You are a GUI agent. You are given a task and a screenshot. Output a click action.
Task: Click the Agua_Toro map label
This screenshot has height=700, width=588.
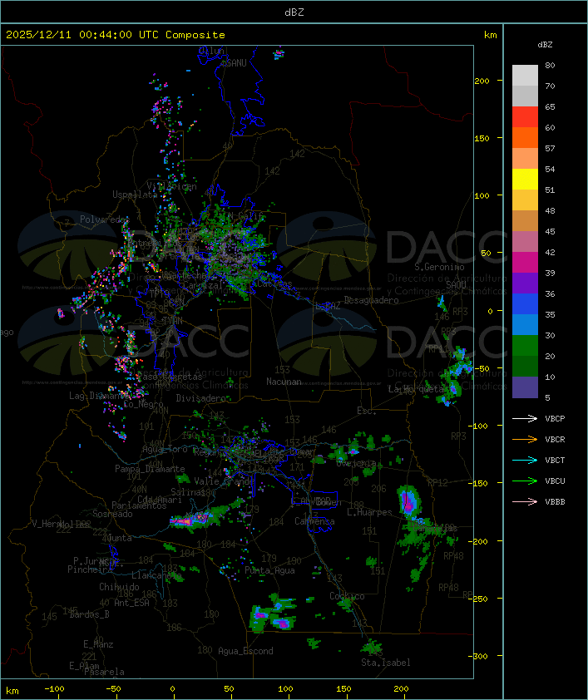point(165,449)
